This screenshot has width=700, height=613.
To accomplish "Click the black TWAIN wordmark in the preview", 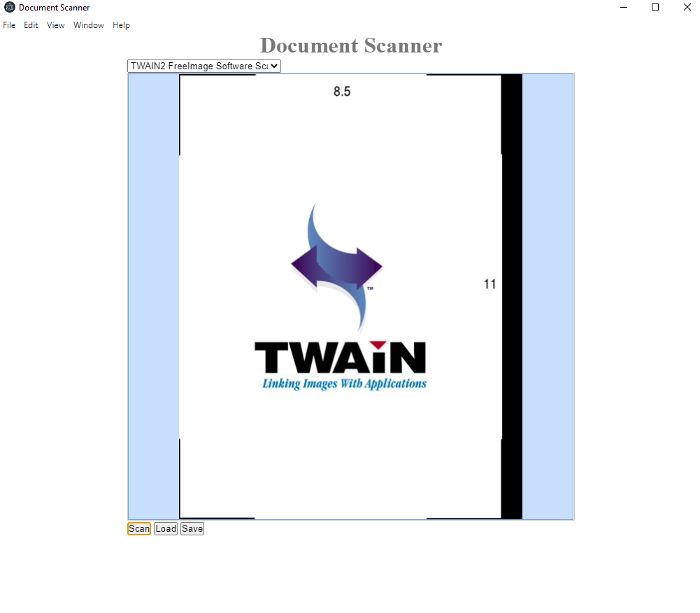I will tap(340, 358).
